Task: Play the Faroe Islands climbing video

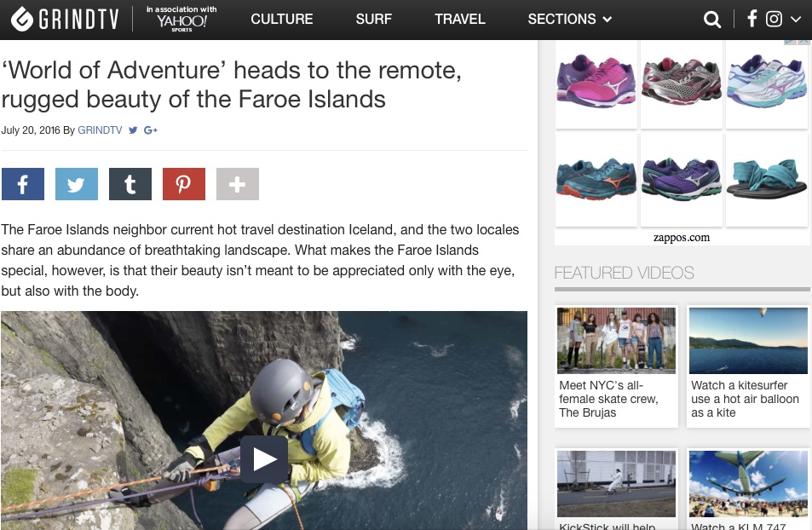Action: 264,459
